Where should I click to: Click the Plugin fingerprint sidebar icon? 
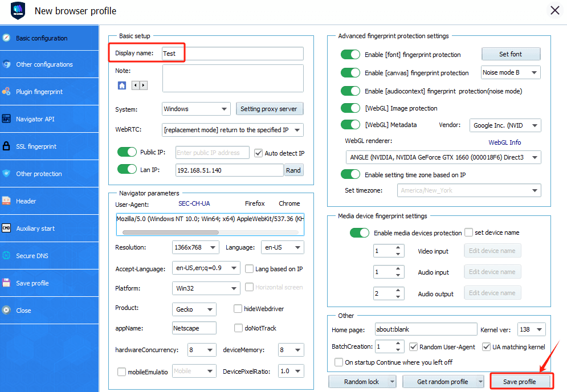6,92
